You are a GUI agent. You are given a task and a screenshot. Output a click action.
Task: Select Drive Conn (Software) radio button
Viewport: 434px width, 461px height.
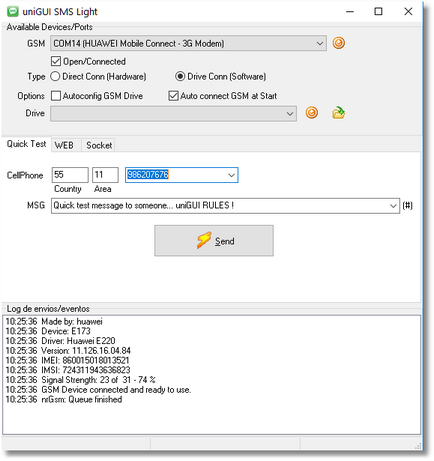tap(180, 77)
